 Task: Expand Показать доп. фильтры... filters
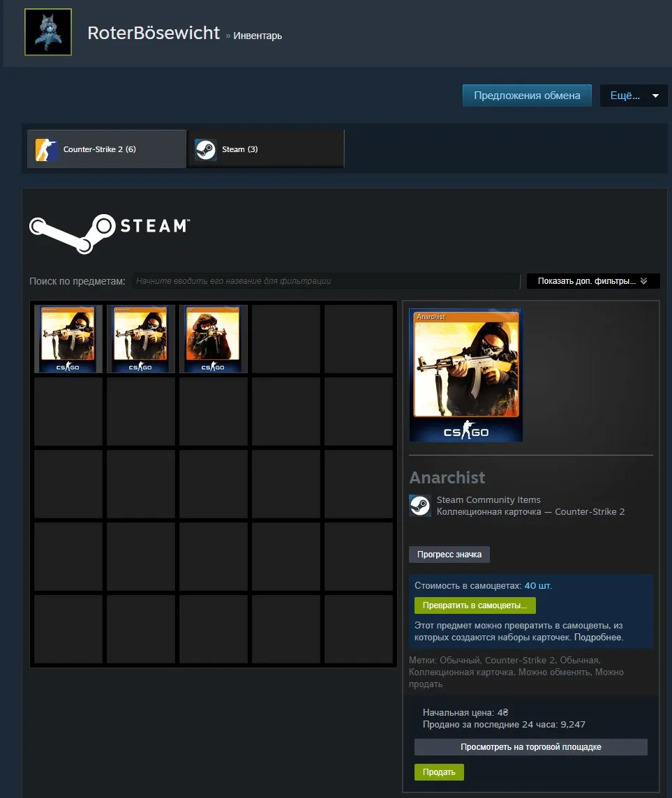[x=593, y=281]
